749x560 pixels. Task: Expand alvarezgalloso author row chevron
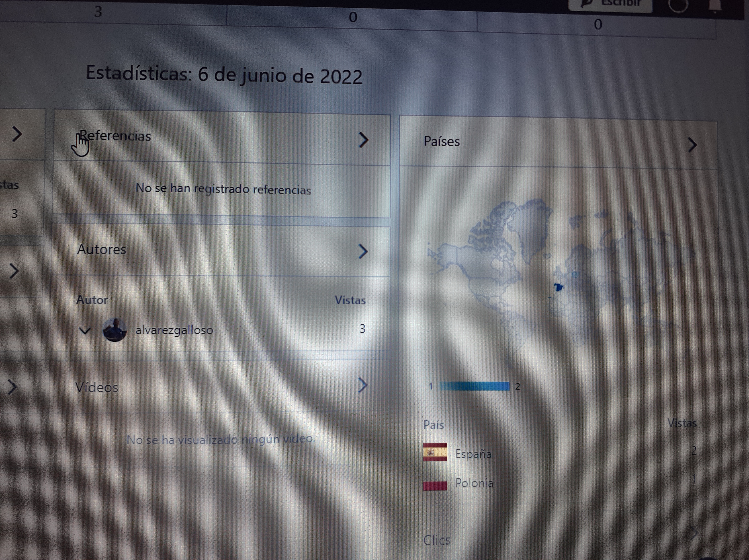click(x=85, y=330)
